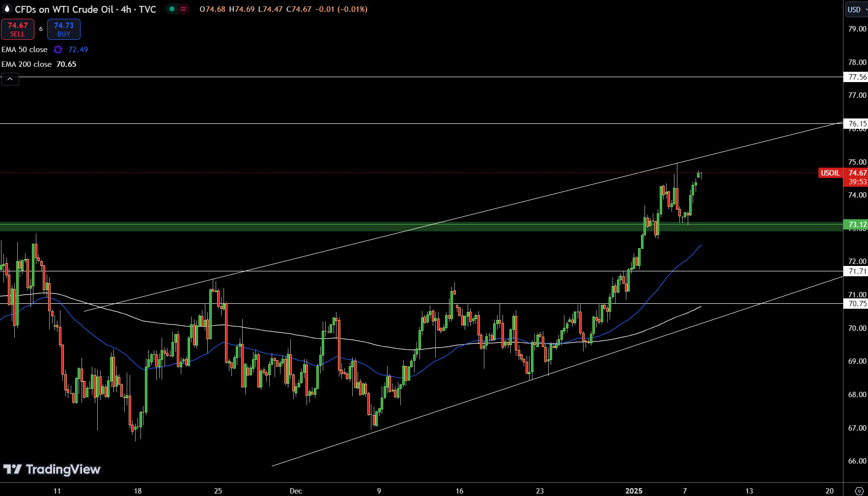This screenshot has height=496, width=868.
Task: Click the 74.73 BUY button
Action: click(x=64, y=29)
